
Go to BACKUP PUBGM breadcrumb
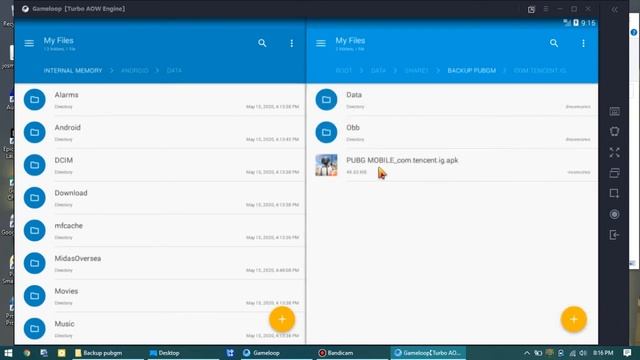click(x=472, y=71)
